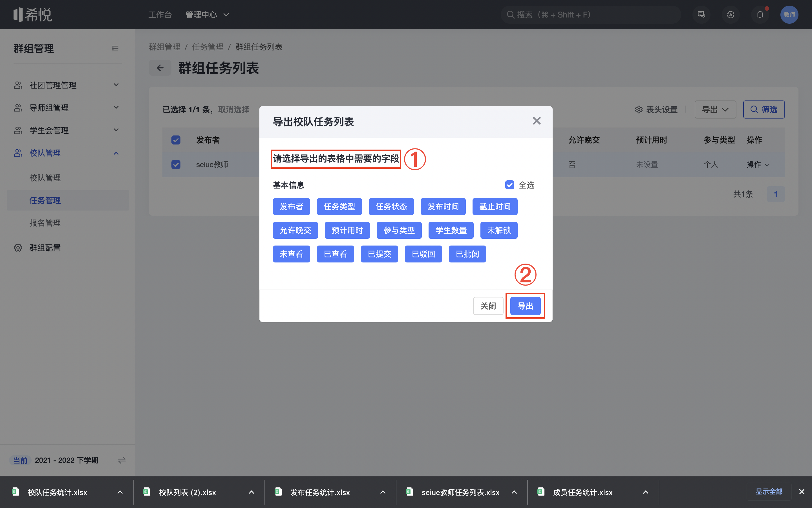The image size is (812, 508).
Task: Click 显示全部 in downloads bar
Action: click(769, 492)
